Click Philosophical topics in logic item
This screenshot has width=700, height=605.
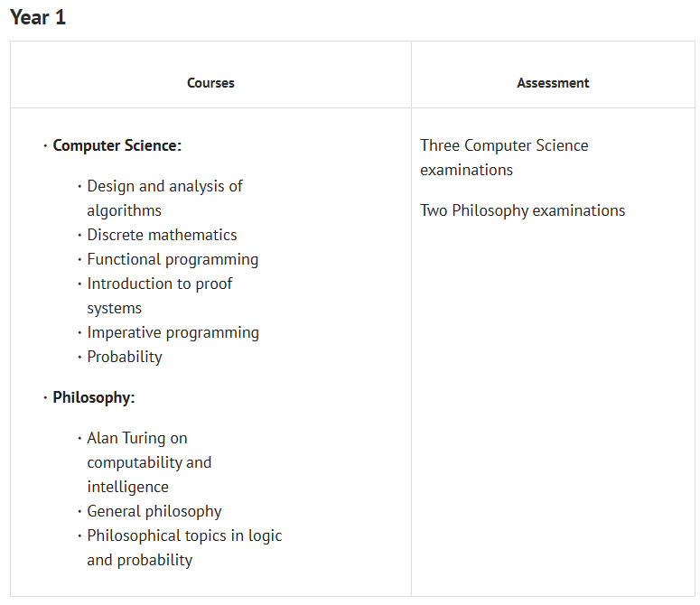(x=184, y=535)
